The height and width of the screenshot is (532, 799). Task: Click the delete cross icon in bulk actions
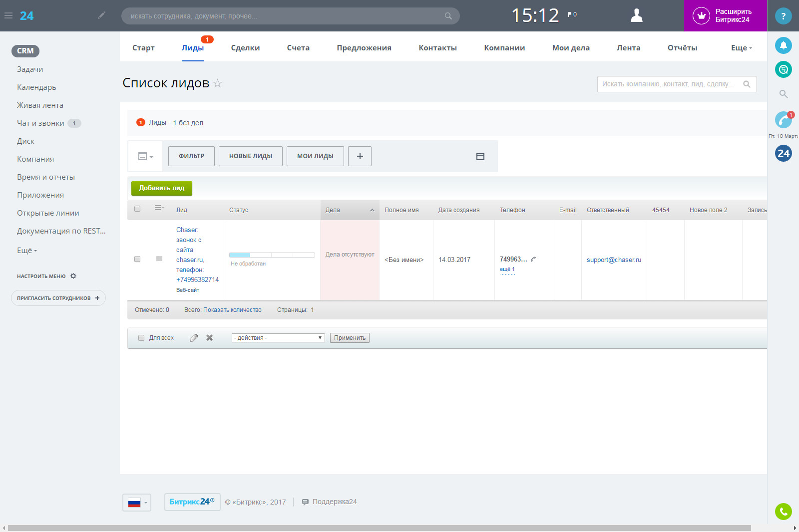pyautogui.click(x=210, y=338)
